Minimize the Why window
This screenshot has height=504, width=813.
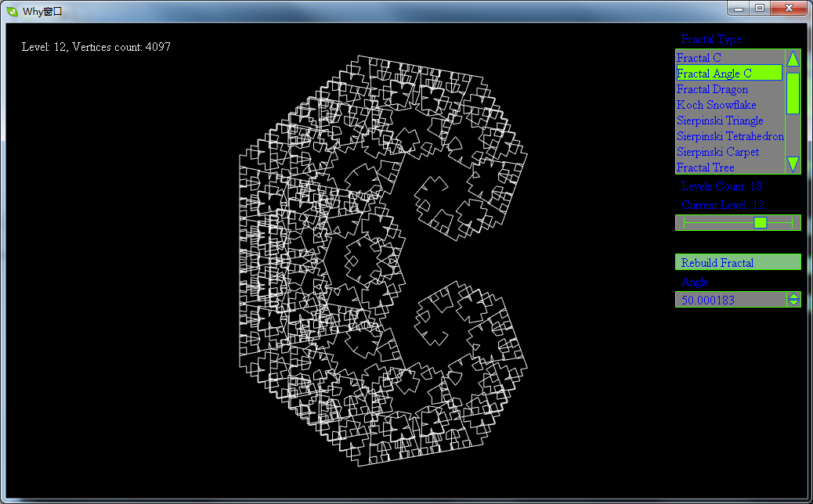[739, 9]
